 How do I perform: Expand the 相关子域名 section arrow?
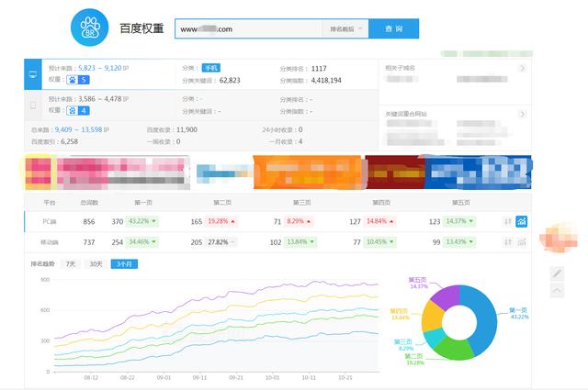pos(522,68)
